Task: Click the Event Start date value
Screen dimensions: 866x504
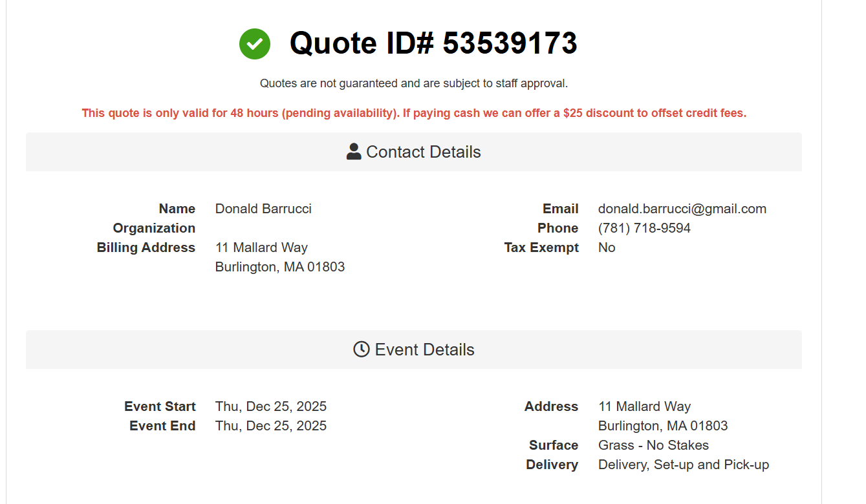Action: coord(271,406)
